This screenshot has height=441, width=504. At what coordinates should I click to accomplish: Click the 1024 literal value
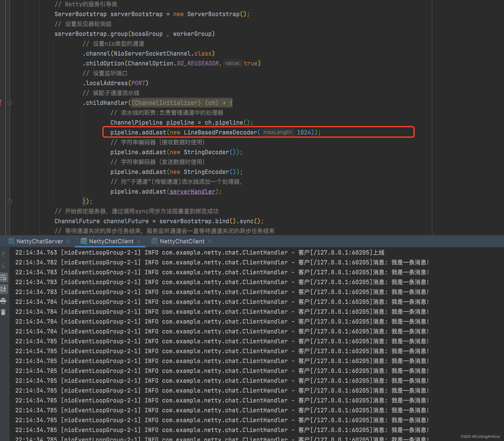tap(304, 132)
